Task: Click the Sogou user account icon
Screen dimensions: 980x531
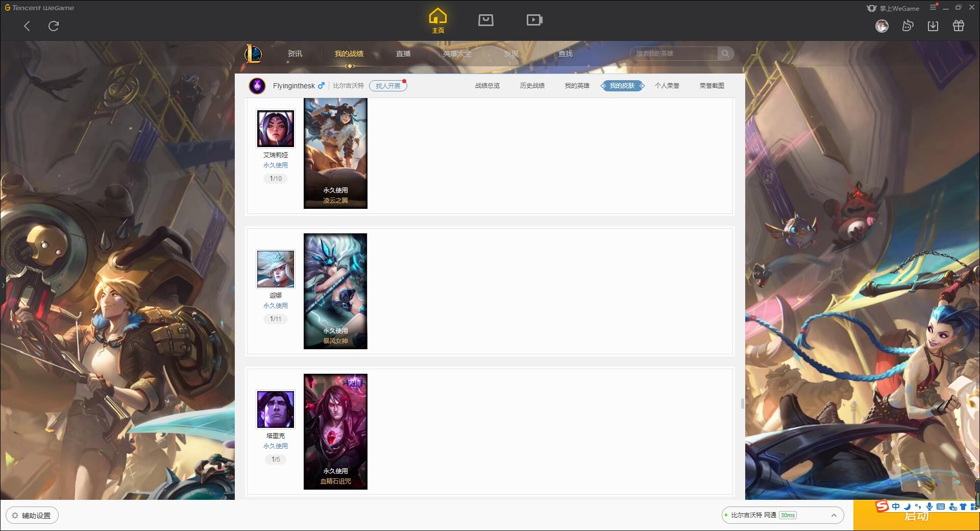Action: click(952, 506)
